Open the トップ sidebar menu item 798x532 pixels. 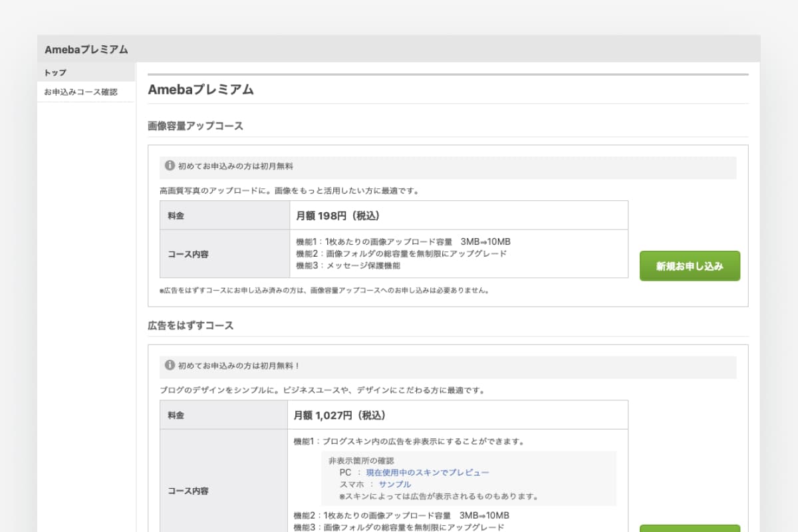click(x=86, y=72)
